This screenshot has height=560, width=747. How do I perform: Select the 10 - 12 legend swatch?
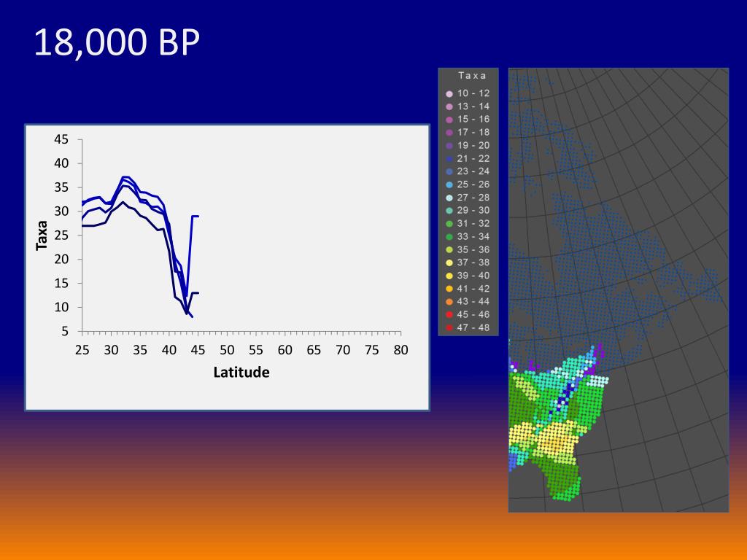coord(449,94)
